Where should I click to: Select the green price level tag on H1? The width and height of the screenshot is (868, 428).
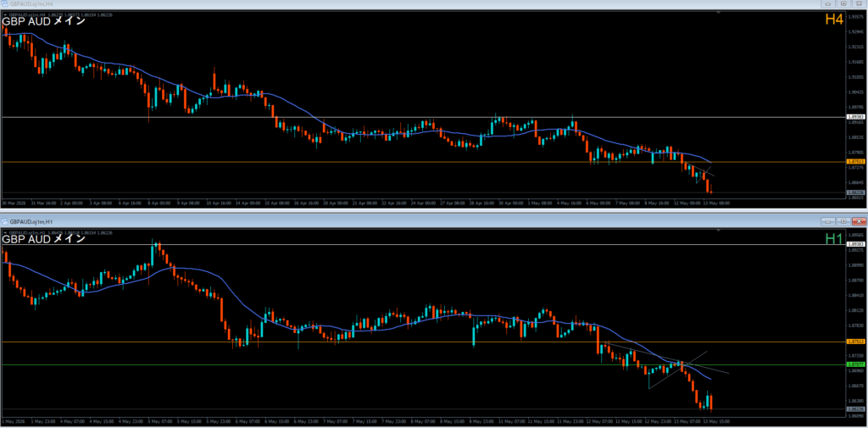[856, 364]
